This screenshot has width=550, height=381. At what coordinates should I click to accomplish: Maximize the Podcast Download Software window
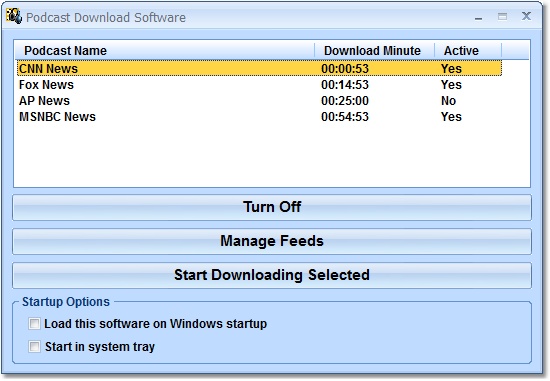[x=502, y=16]
